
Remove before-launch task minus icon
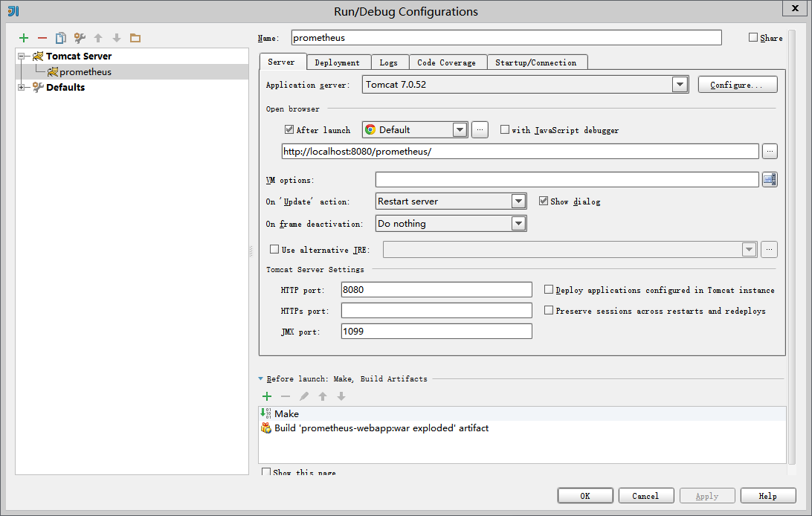tap(286, 396)
